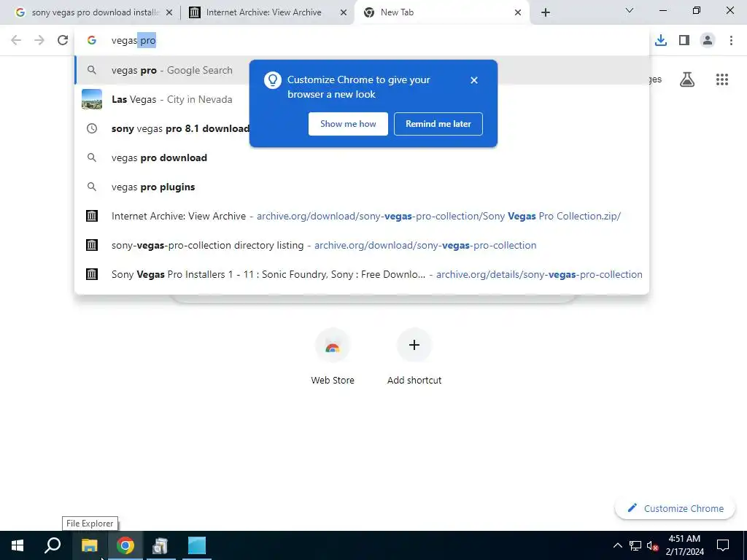The image size is (747, 560).
Task: Click into the address bar text 'vegas pro'
Action: (x=133, y=41)
